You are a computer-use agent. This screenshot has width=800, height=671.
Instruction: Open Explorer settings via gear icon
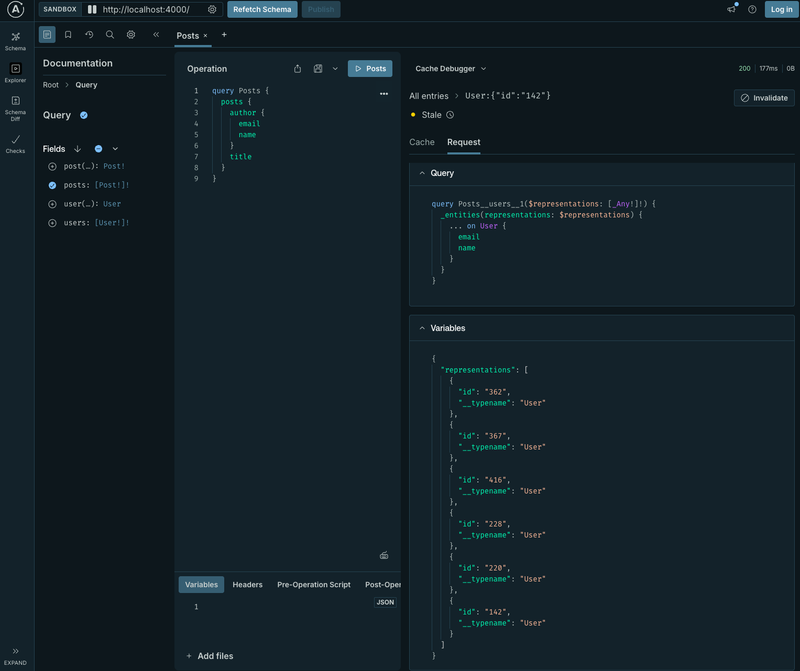[x=131, y=34]
